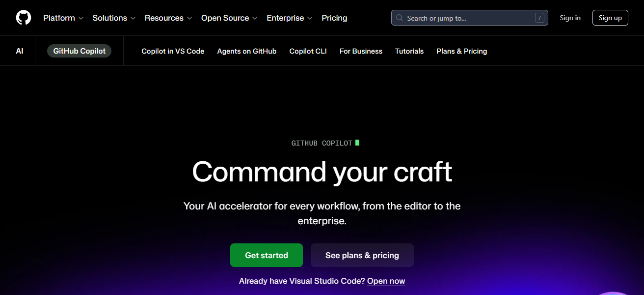
Task: Expand the Solutions menu
Action: click(114, 18)
